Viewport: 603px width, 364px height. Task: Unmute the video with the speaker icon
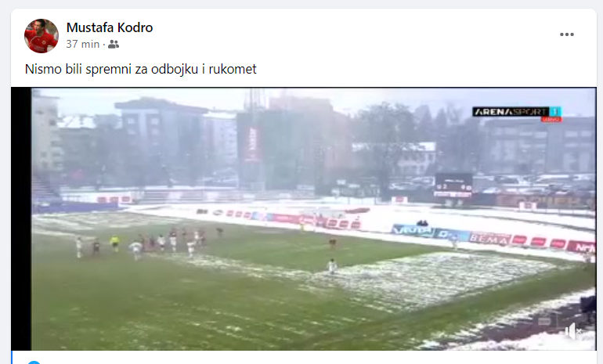[x=572, y=331]
